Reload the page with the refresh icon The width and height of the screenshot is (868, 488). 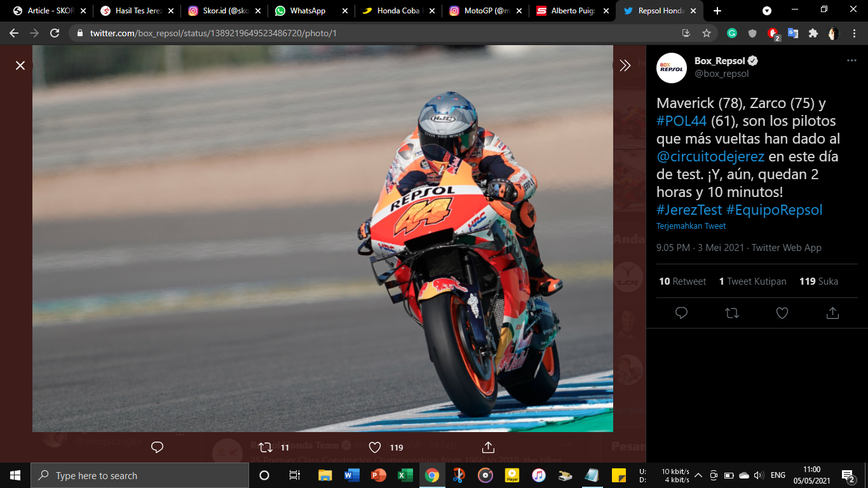coord(55,33)
